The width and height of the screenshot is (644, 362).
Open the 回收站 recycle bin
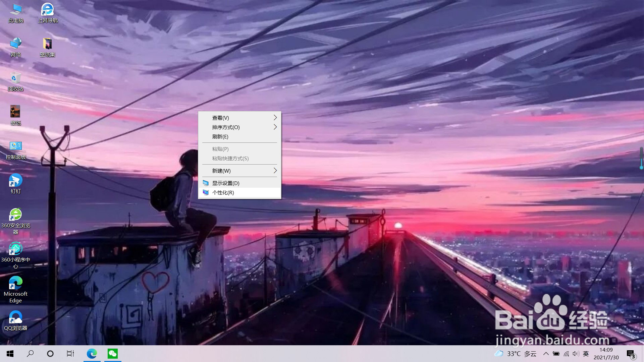15,80
